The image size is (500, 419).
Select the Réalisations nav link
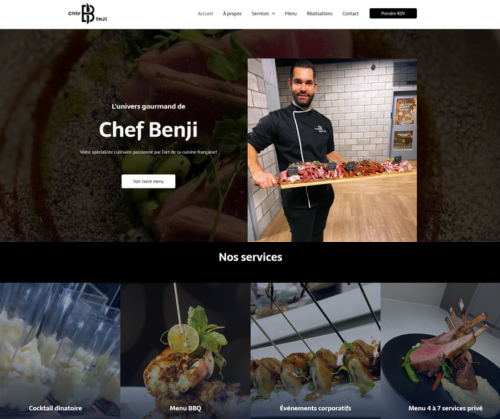click(319, 14)
